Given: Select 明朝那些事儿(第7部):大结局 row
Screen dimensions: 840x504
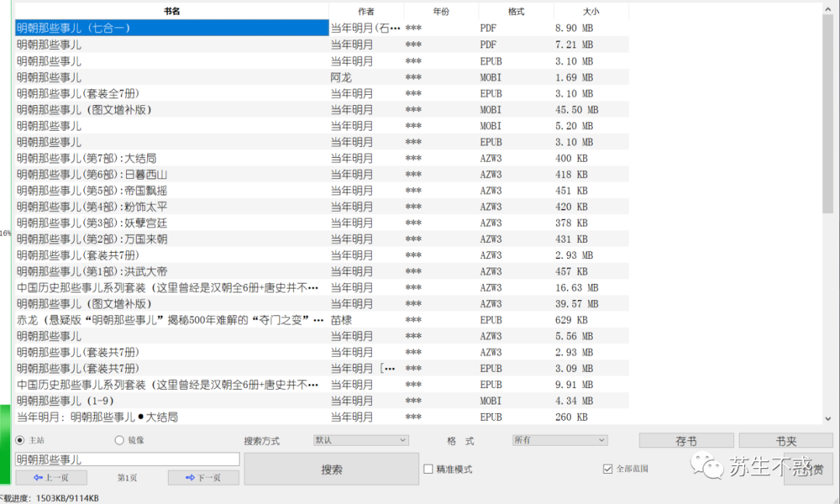Looking at the screenshot, I should (171, 159).
